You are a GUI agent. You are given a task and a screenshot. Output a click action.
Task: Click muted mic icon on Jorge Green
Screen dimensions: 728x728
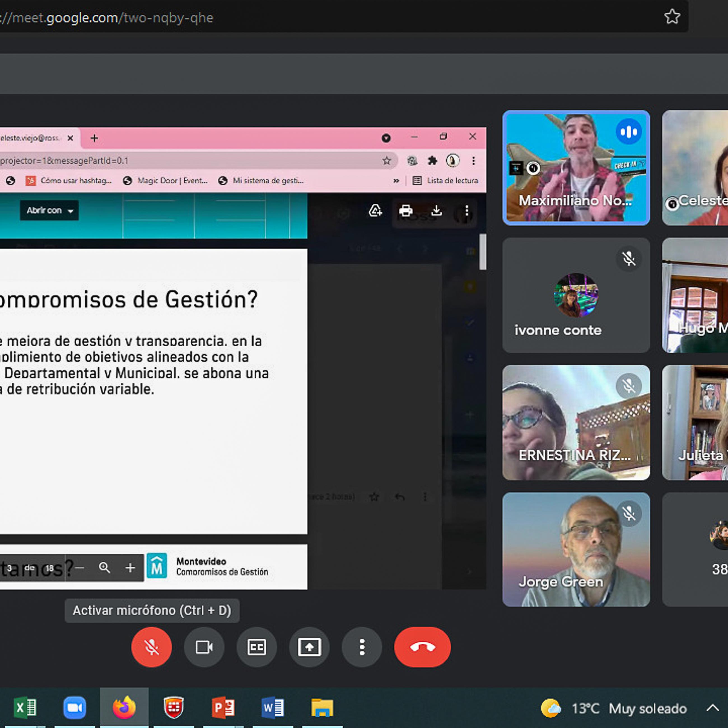point(629,513)
